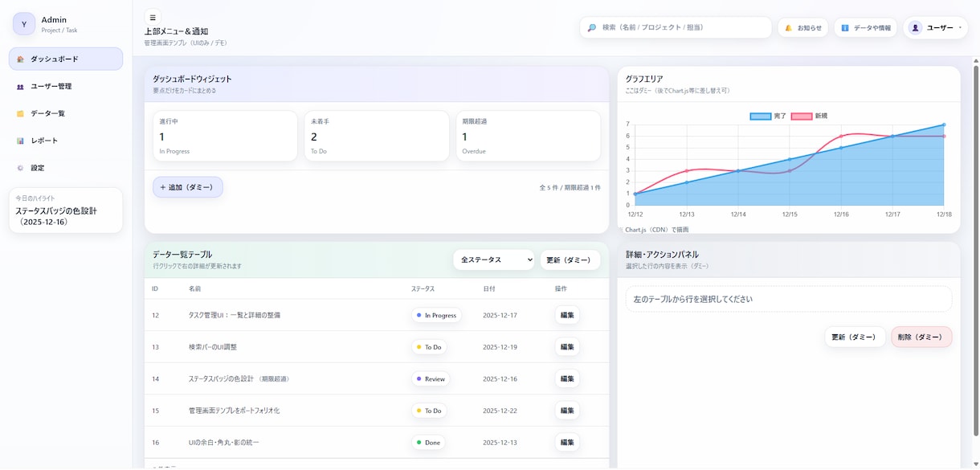The image size is (980, 470).
Task: Click the 名前 column header
Action: (194, 288)
